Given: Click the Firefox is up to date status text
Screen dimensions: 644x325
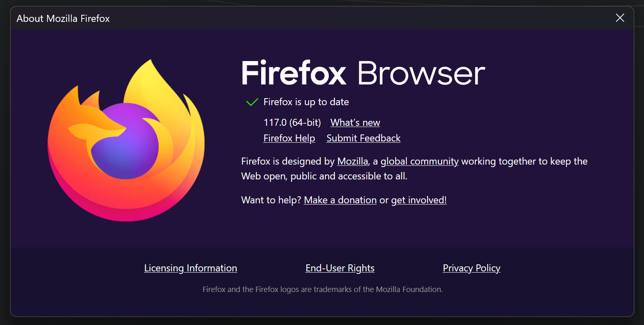Looking at the screenshot, I should pos(306,102).
